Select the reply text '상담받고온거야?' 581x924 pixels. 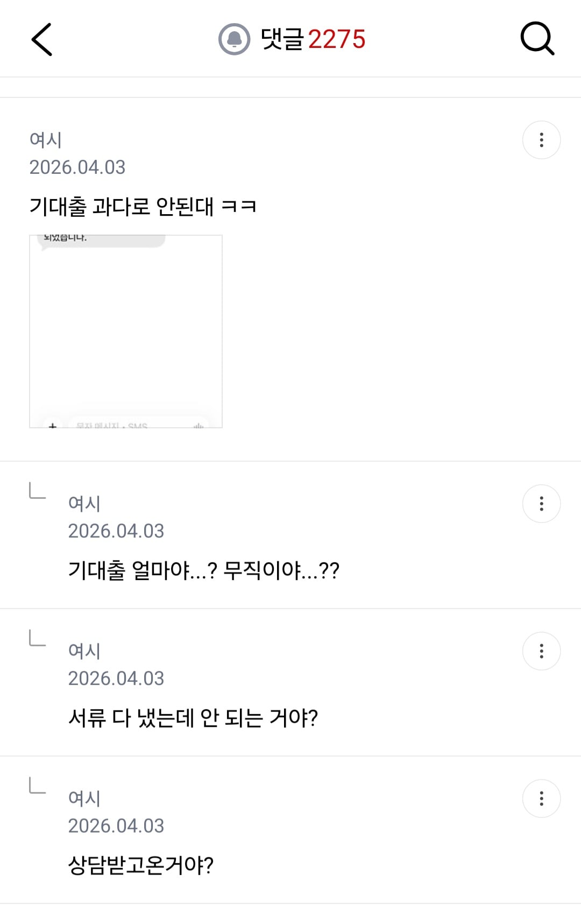pyautogui.click(x=141, y=865)
